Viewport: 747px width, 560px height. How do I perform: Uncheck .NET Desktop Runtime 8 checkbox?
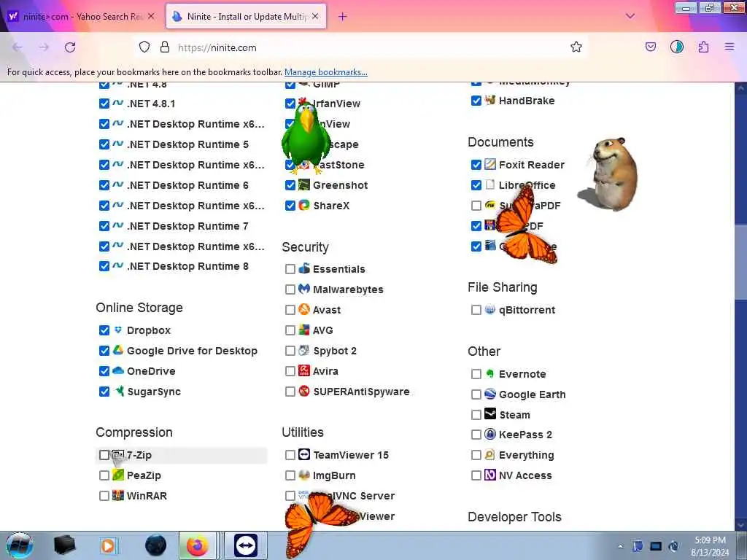coord(104,266)
